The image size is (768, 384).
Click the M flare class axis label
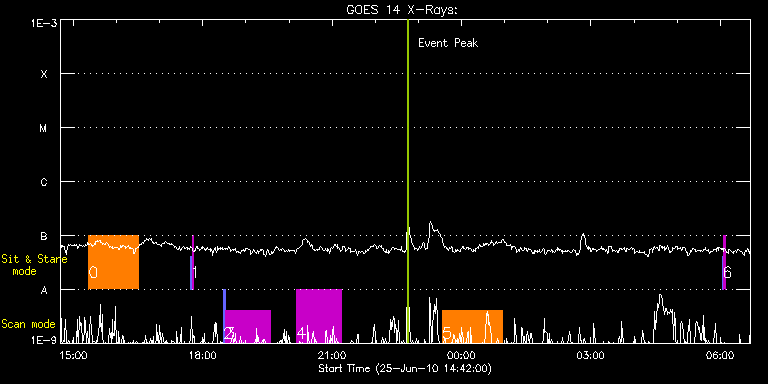click(44, 128)
